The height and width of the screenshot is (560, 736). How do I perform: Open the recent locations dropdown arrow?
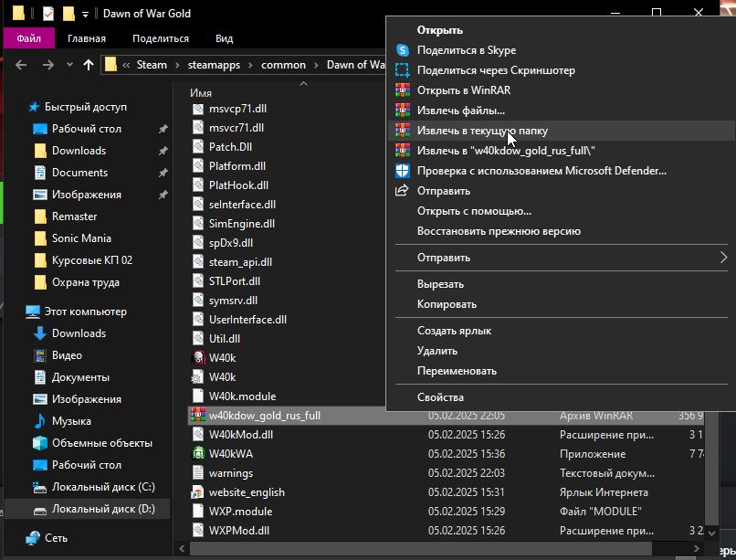[69, 65]
